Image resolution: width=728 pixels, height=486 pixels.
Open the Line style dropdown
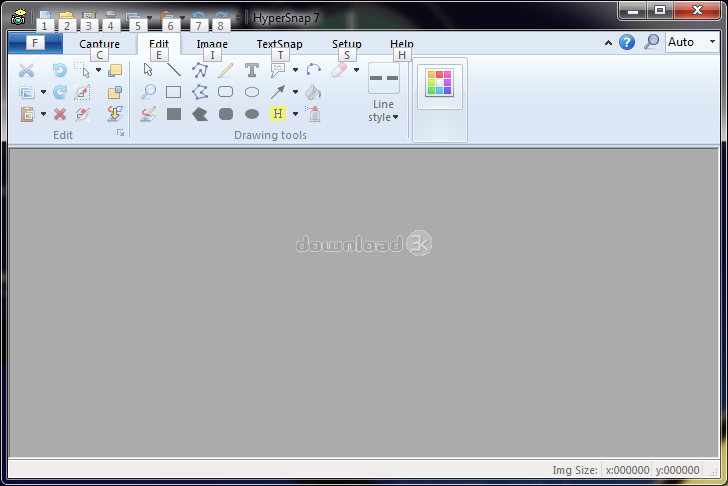pos(383,111)
